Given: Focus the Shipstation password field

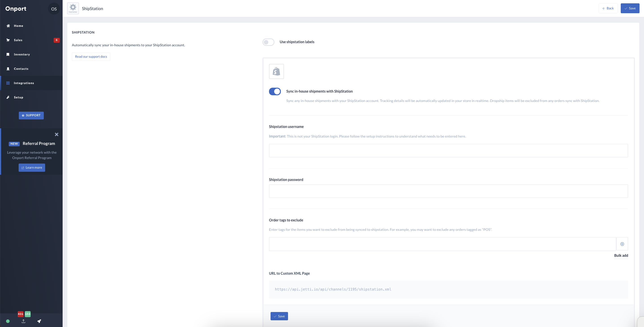Looking at the screenshot, I should point(448,191).
